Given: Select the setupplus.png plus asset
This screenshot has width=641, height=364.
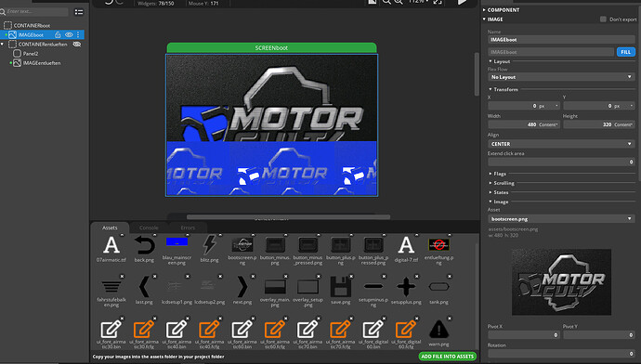Looking at the screenshot, I should pos(406,286).
